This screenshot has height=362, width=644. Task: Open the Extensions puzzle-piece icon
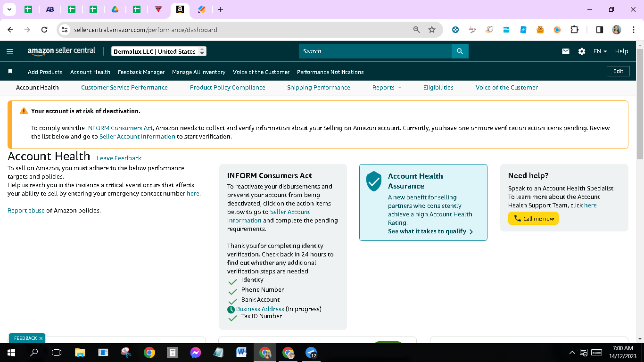574,30
